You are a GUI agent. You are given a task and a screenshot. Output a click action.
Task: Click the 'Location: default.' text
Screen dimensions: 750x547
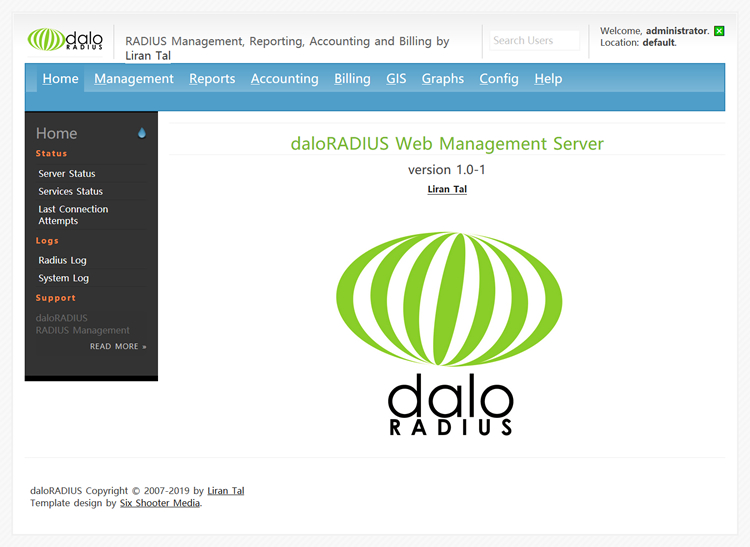pyautogui.click(x=639, y=43)
